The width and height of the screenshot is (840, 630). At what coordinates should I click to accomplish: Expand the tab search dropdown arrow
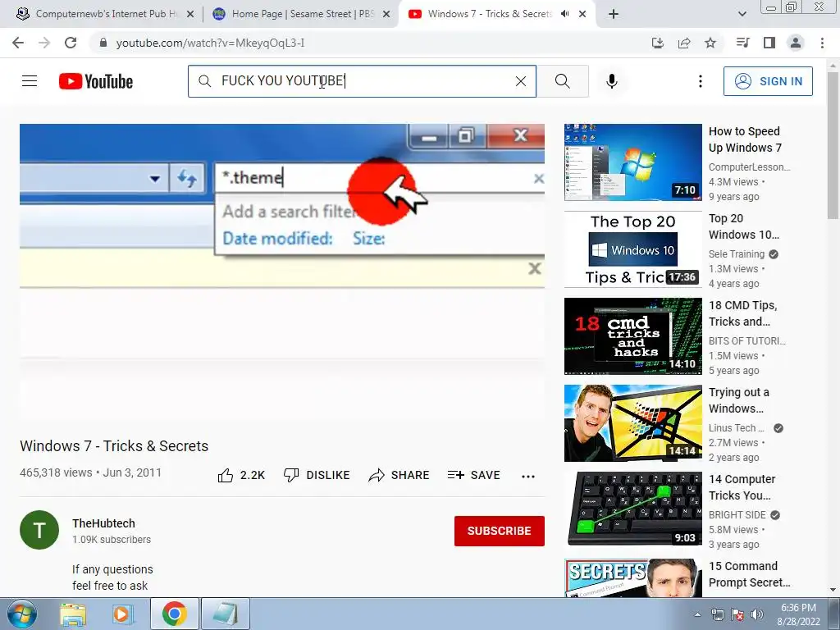click(742, 14)
